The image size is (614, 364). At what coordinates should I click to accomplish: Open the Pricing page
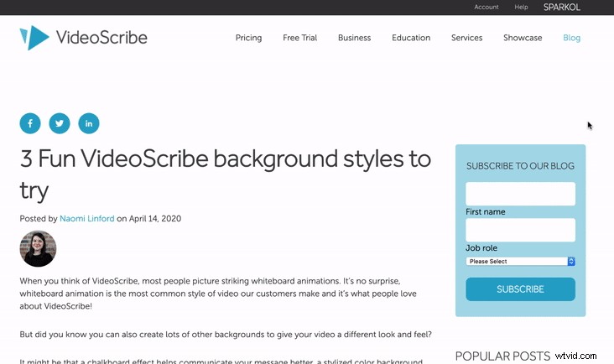(x=248, y=38)
